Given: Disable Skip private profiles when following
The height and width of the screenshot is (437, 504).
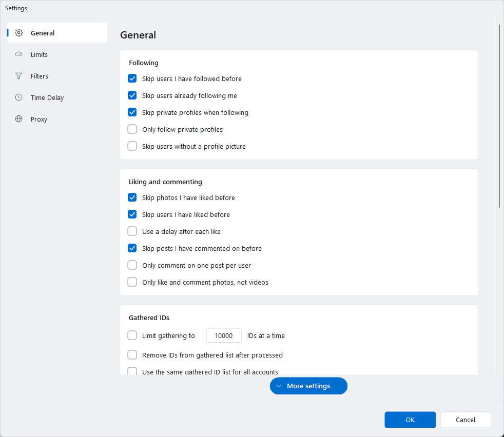Looking at the screenshot, I should [132, 112].
